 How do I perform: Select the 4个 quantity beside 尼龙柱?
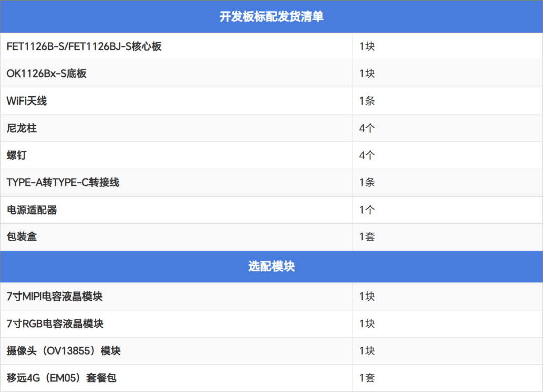[x=367, y=128]
